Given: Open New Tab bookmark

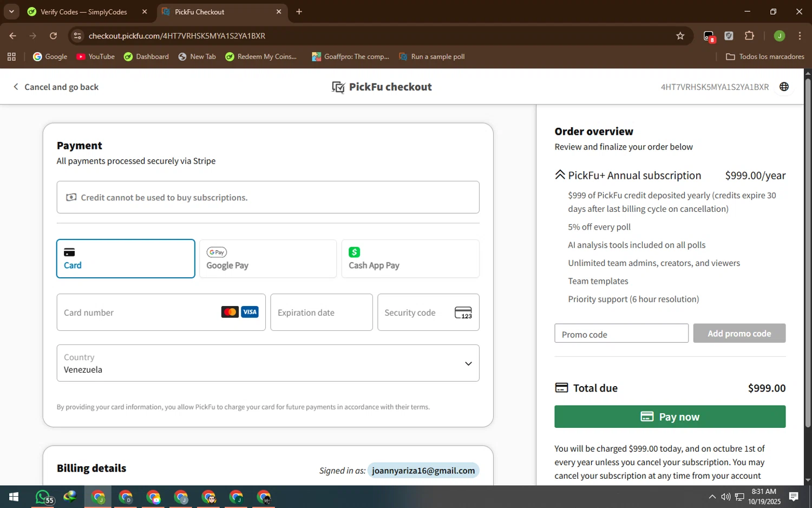Looking at the screenshot, I should [x=197, y=57].
